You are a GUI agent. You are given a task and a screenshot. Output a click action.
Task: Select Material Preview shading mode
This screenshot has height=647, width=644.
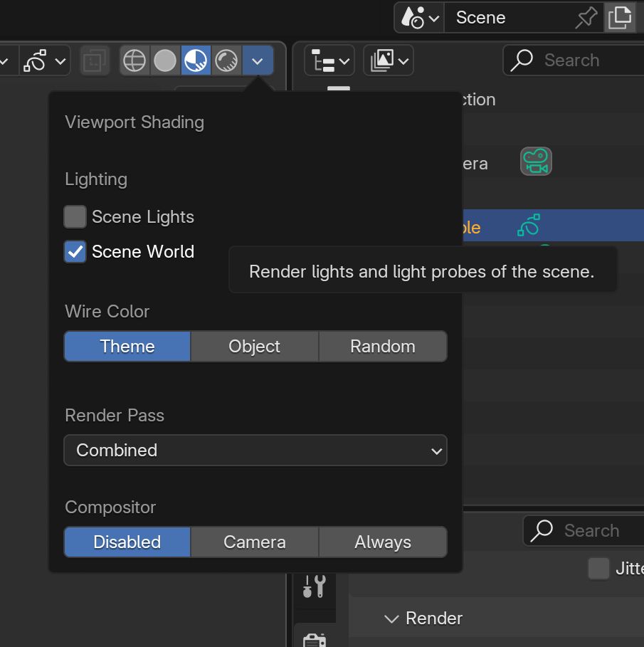tap(196, 61)
